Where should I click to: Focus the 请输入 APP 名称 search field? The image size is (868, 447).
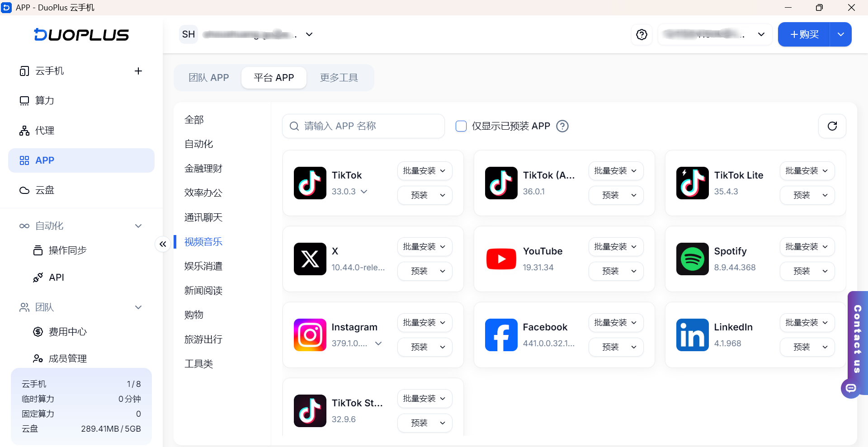[363, 126]
